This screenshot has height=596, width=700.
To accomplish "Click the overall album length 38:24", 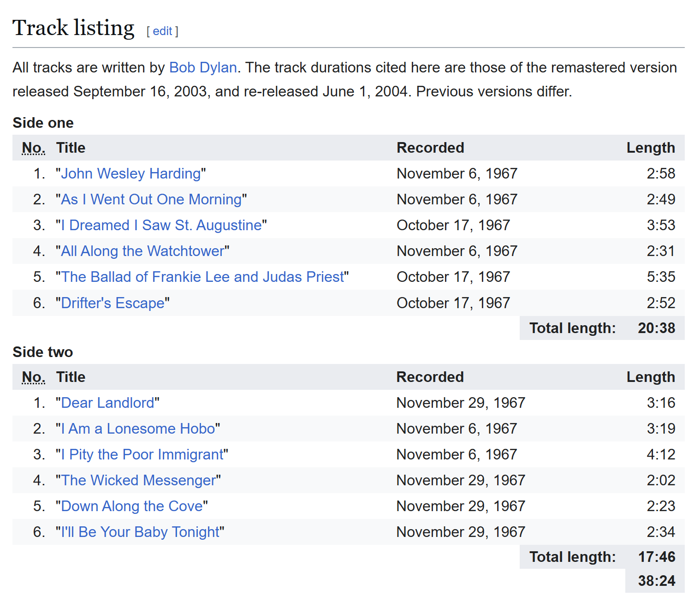I will pyautogui.click(x=657, y=581).
